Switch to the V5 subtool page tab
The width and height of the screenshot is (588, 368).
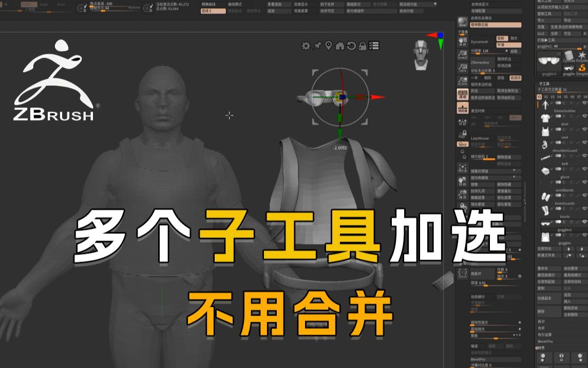coord(566,96)
